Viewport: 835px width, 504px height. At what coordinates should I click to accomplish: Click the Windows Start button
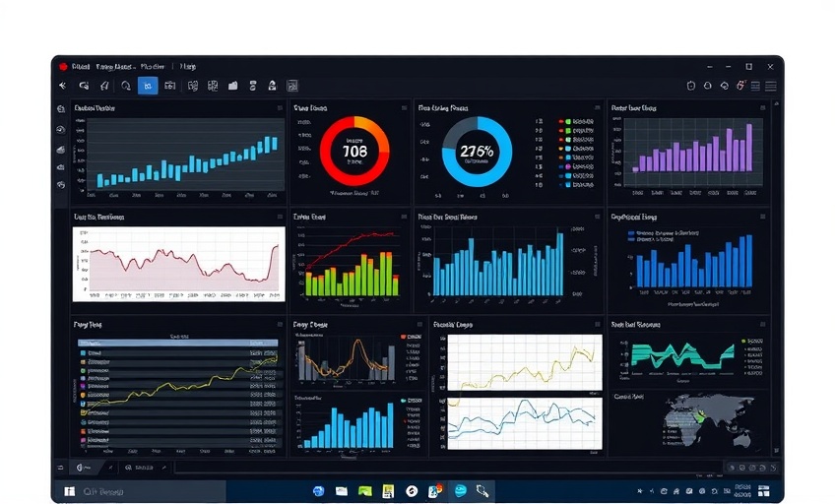[x=70, y=490]
